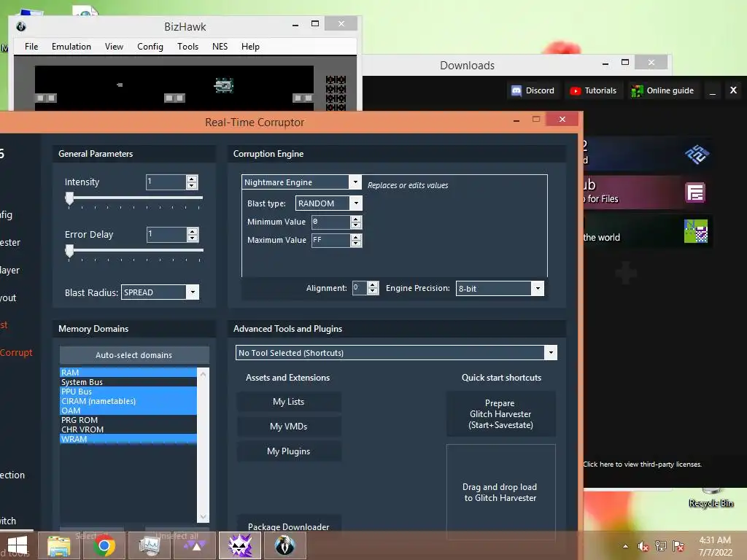The width and height of the screenshot is (747, 560).
Task: Click Prepare Glitch Harvester (Start+Savestate)
Action: click(x=500, y=414)
